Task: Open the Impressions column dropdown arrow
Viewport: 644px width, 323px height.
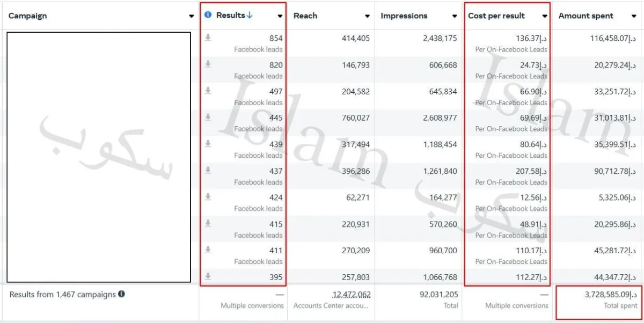Action: pos(455,16)
